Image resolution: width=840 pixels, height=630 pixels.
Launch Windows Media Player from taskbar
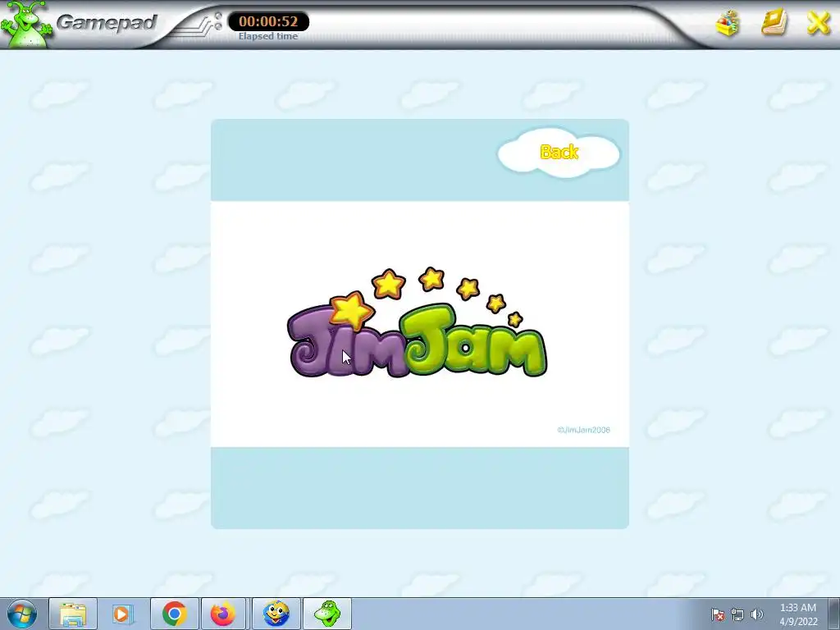tap(122, 614)
